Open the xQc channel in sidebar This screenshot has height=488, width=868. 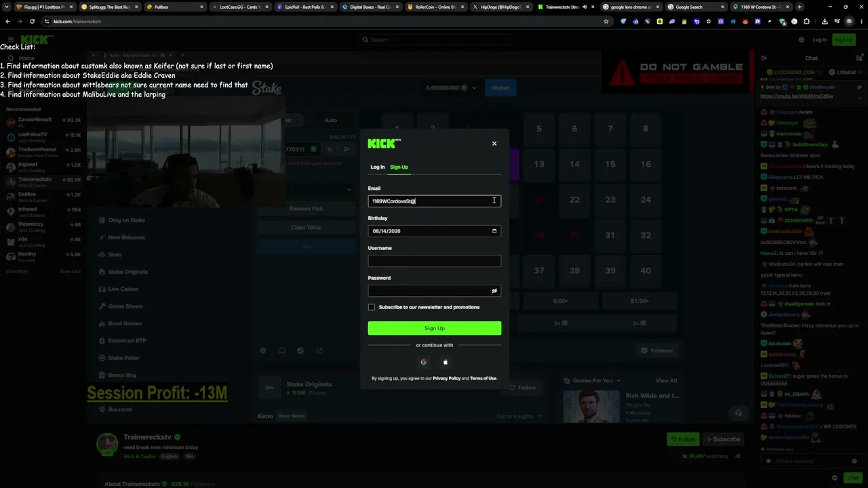44,242
